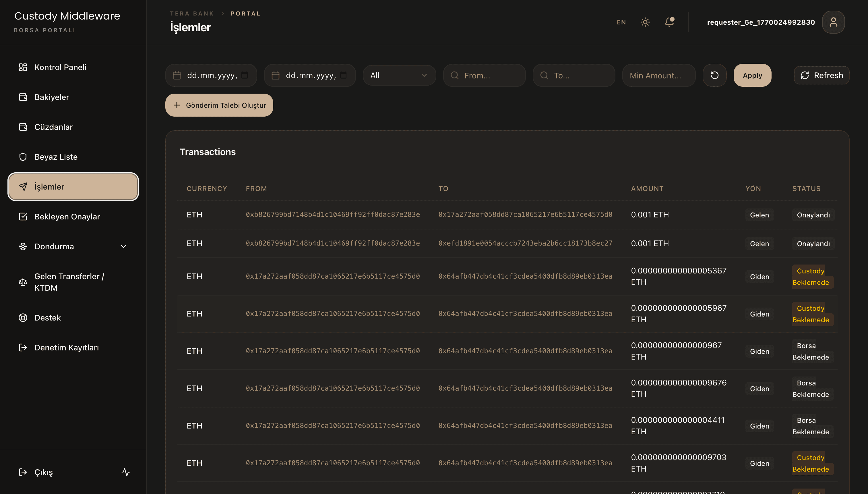Open date picker of second date field
The width and height of the screenshot is (868, 494).
(343, 75)
